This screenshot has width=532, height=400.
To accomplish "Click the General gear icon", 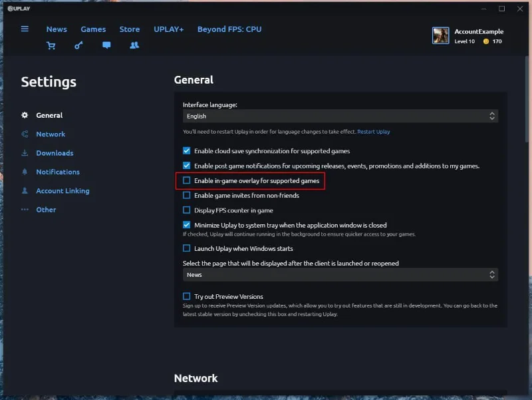I will (25, 115).
